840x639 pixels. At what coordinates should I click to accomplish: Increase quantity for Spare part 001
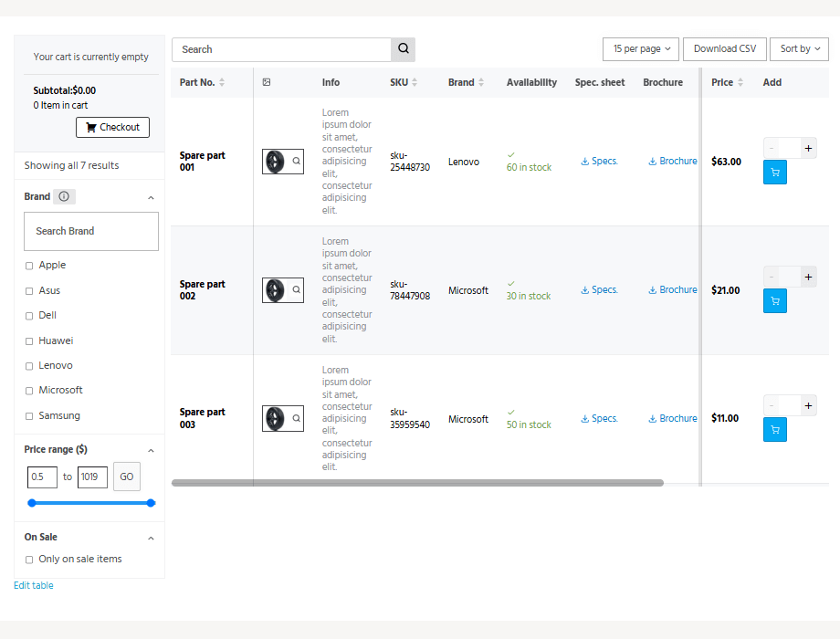tap(808, 149)
